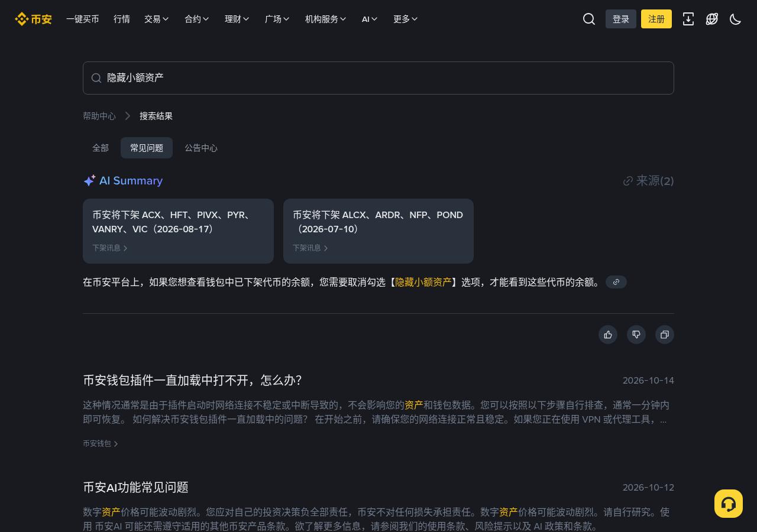757x532 pixels.
Task: Click the chevron between 帮助中心 and 搜索结果
Action: tap(128, 116)
